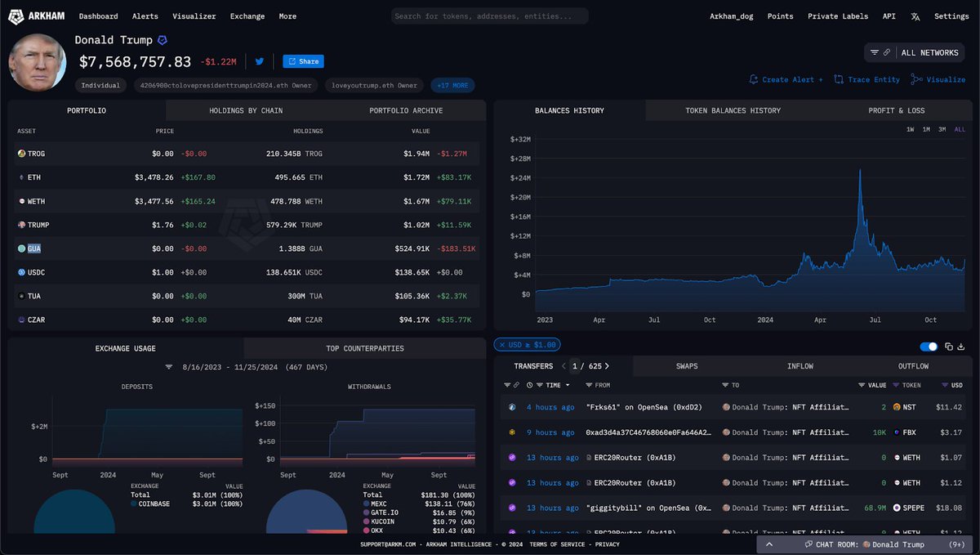Open the language translate icon
This screenshot has width=980, height=555.
[915, 16]
